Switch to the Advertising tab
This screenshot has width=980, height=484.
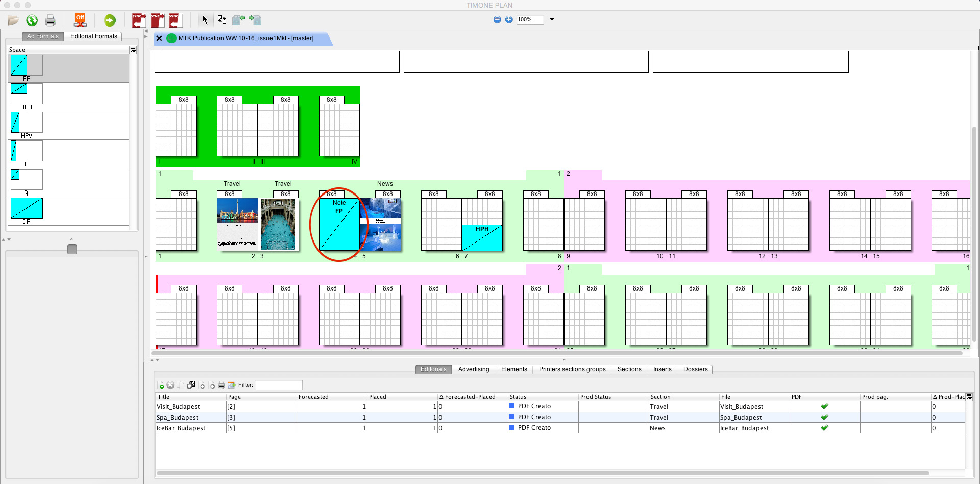coord(474,369)
